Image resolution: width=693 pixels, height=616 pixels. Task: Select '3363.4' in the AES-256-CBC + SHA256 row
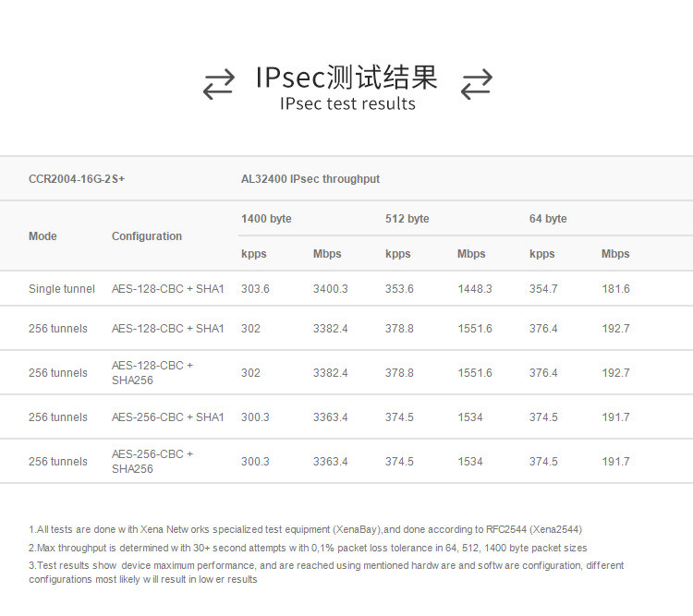pos(330,462)
